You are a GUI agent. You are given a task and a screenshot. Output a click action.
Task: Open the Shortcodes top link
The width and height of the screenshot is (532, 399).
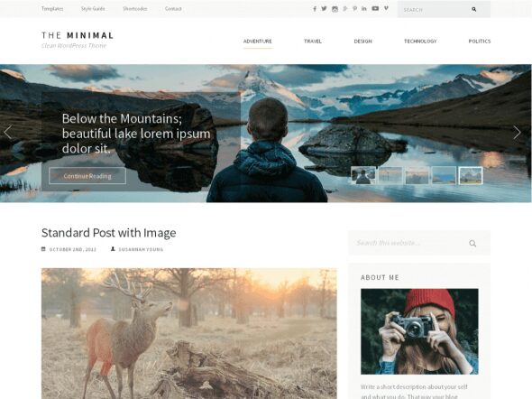click(x=135, y=8)
